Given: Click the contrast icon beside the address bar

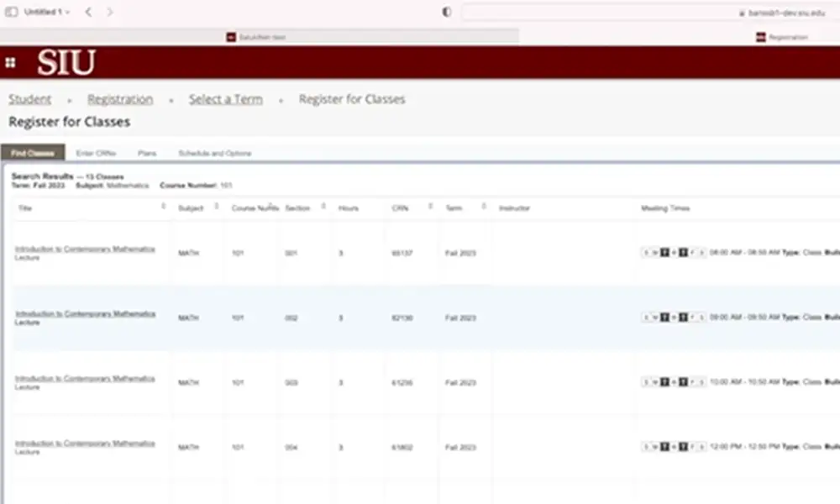Looking at the screenshot, I should tap(446, 12).
